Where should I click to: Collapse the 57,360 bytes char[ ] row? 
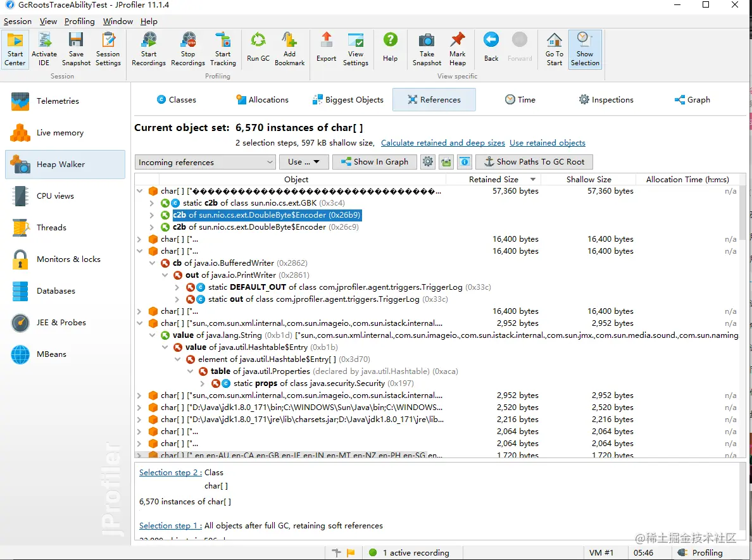[x=139, y=191]
